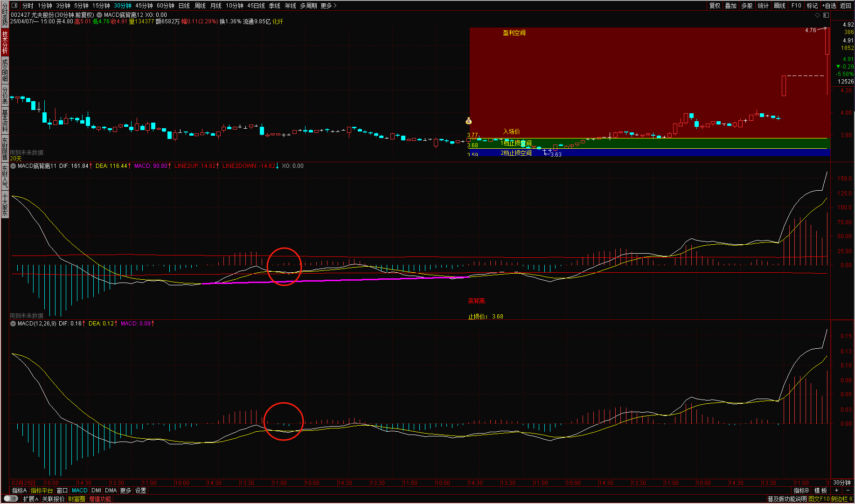The height and width of the screenshot is (504, 855).
Task: Expand the 扩展 menu at bottom
Action: (30, 499)
